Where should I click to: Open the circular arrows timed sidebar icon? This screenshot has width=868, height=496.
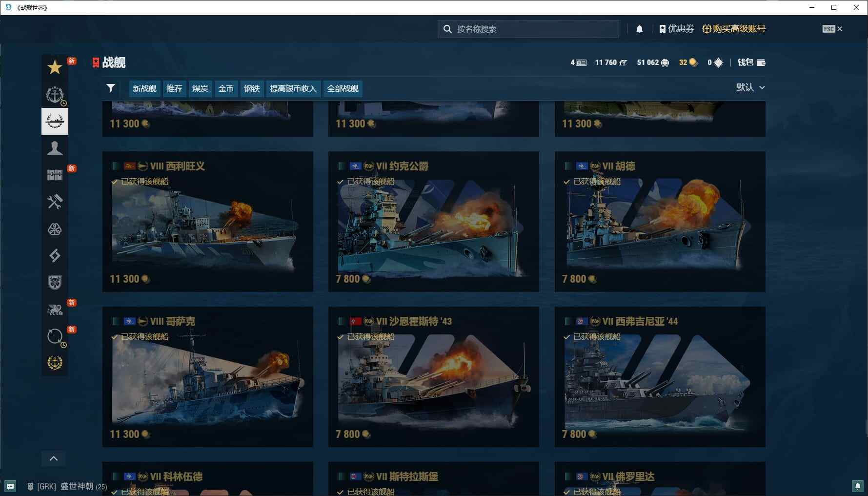click(x=55, y=336)
